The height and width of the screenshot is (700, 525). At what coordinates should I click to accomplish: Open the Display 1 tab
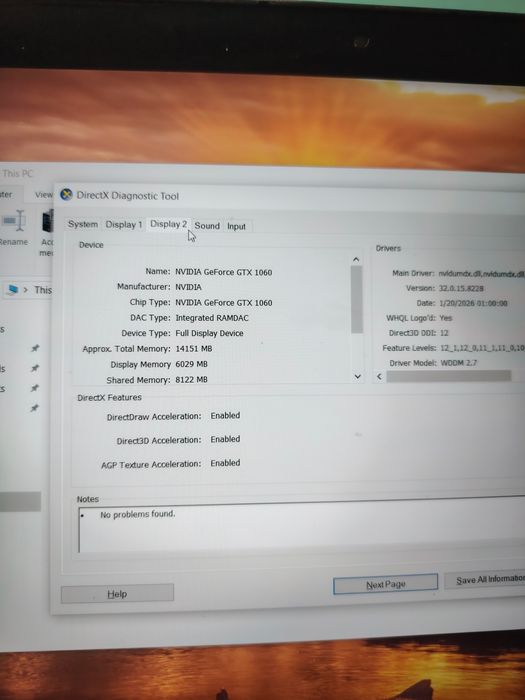click(x=124, y=225)
